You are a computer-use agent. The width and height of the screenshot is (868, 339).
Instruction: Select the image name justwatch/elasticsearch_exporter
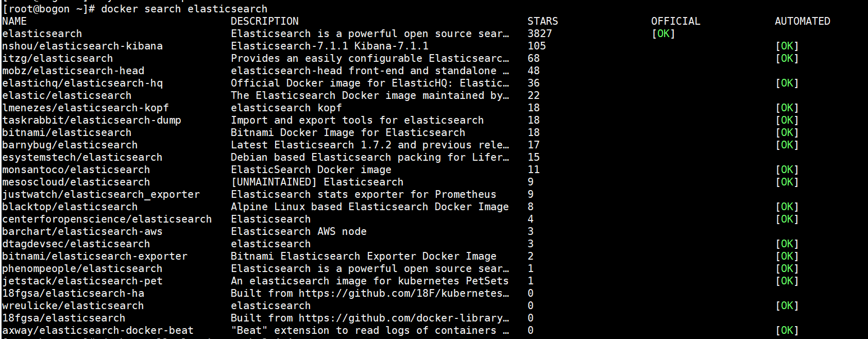[101, 194]
